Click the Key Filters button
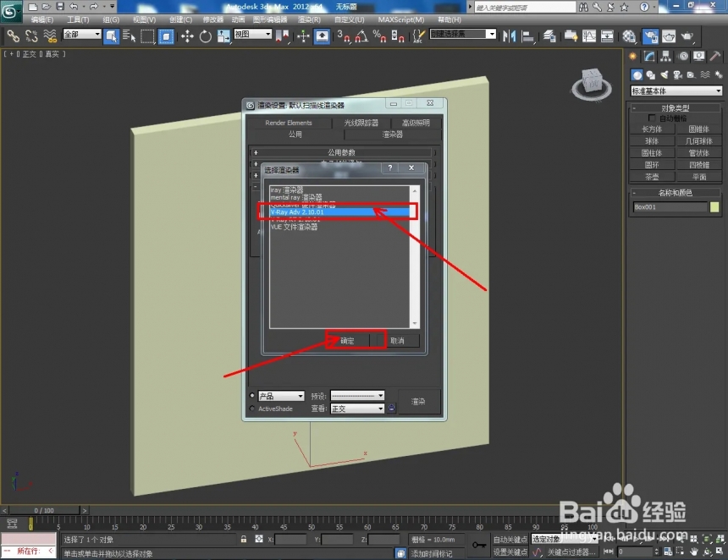 (x=571, y=552)
